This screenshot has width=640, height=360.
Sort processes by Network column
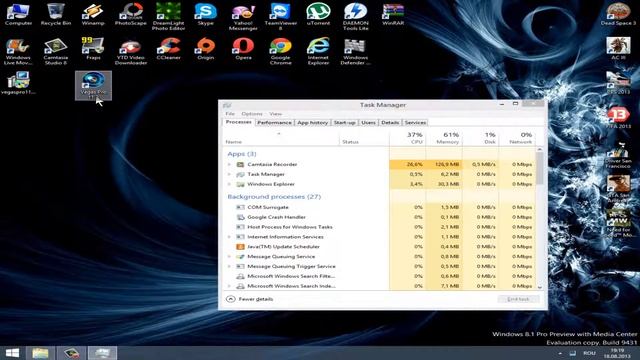tap(517, 138)
